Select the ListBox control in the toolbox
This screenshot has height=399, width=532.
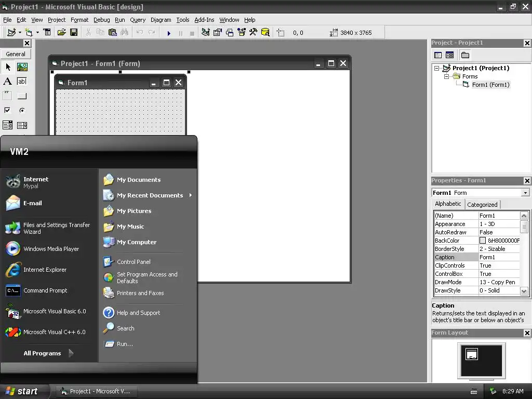click(22, 125)
